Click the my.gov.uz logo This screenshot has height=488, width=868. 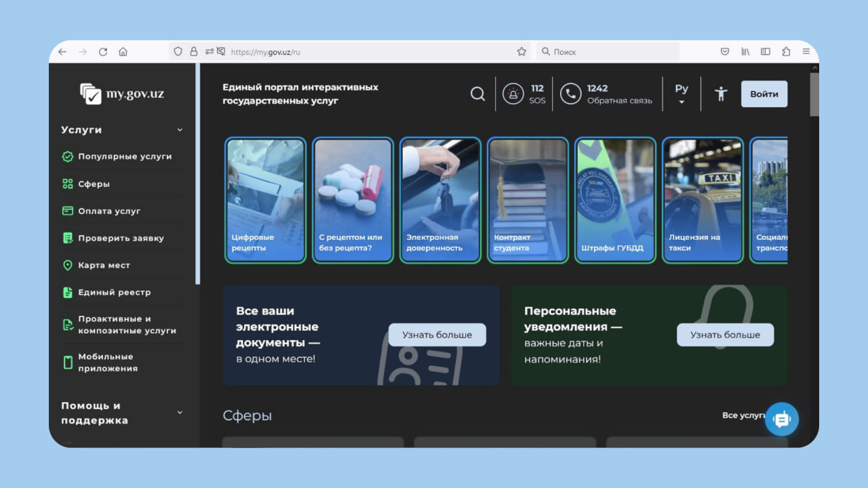pos(122,94)
